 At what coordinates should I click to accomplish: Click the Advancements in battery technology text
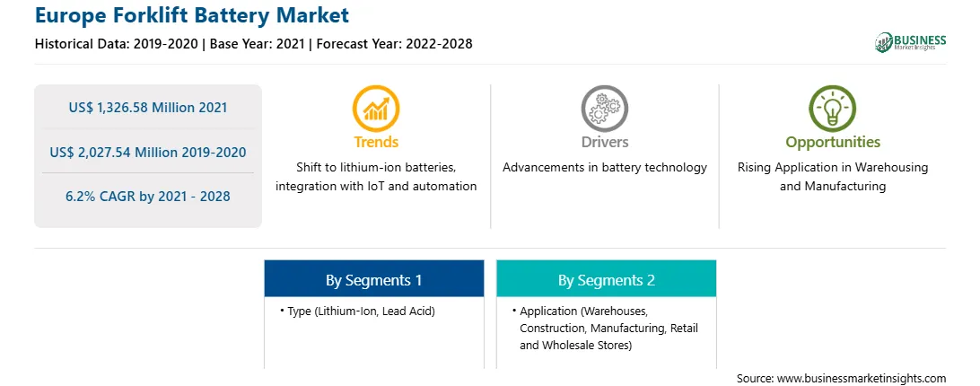(604, 168)
